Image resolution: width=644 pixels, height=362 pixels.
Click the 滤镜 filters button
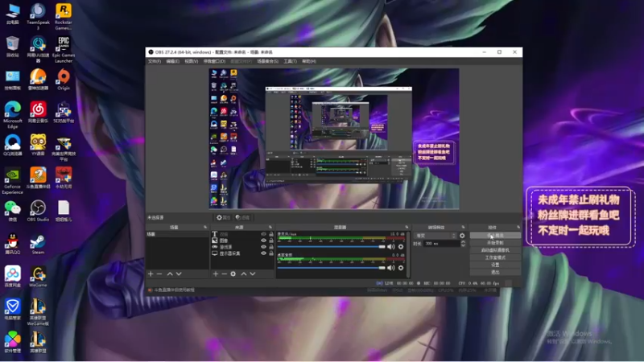click(x=243, y=217)
